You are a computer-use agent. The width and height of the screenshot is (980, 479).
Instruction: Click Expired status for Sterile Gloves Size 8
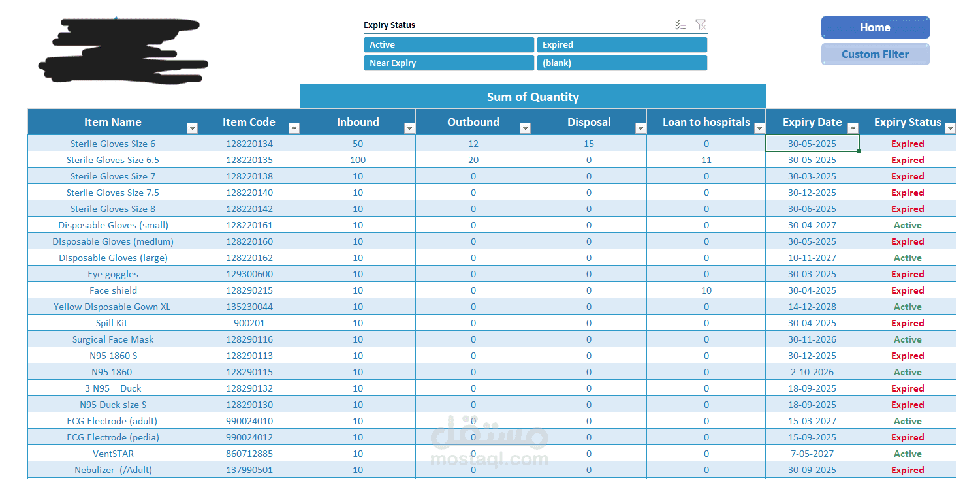pos(908,209)
